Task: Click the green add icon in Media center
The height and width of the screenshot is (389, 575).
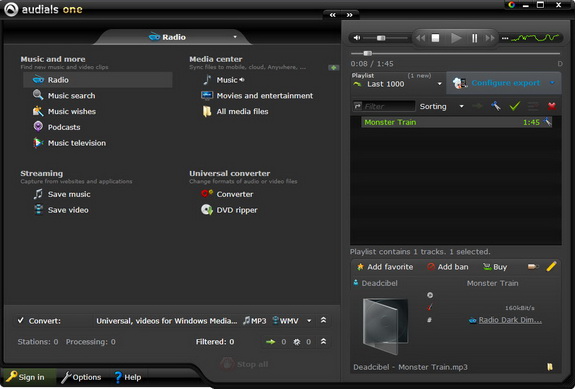Action: [x=334, y=67]
